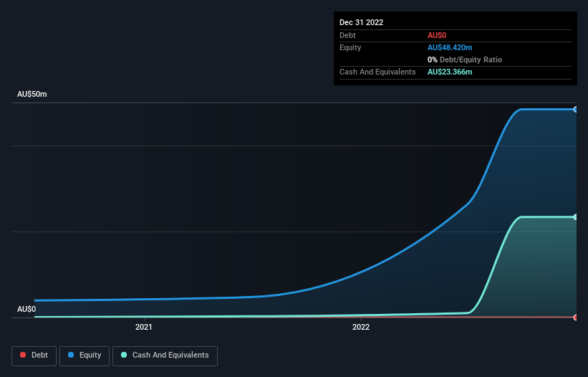
Task: Click the red Debt legend dot
Action: (x=23, y=355)
